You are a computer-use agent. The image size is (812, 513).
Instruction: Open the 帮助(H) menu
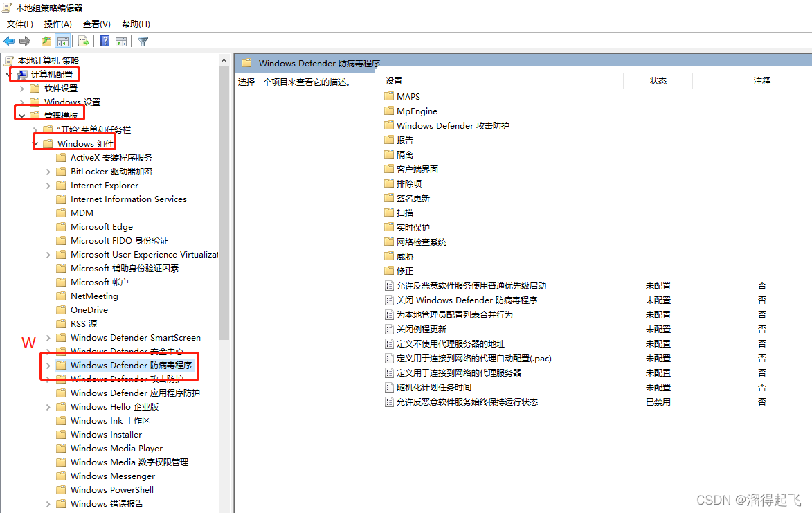point(136,24)
